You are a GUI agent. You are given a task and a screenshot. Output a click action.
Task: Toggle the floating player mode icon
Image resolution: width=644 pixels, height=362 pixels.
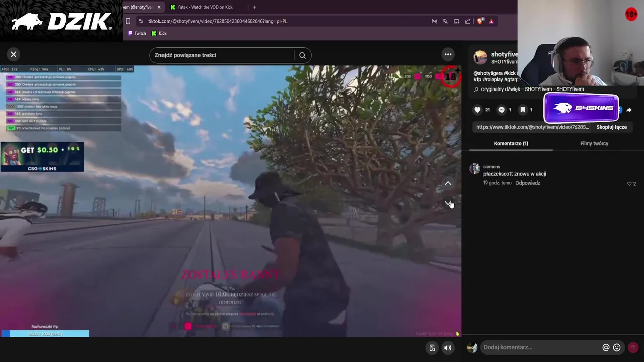432,348
